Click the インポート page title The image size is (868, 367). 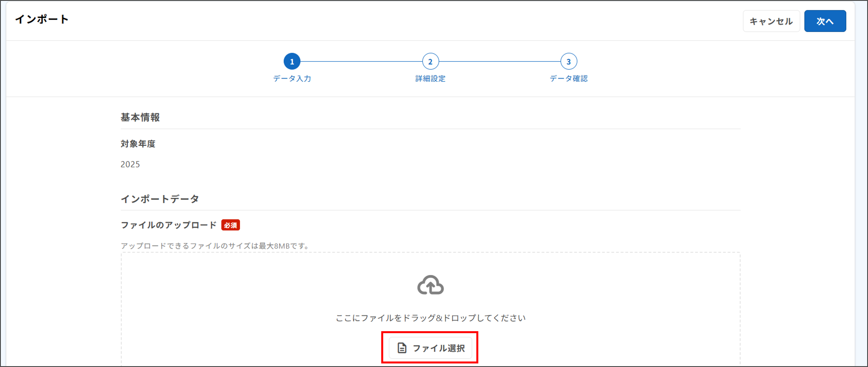click(x=41, y=19)
